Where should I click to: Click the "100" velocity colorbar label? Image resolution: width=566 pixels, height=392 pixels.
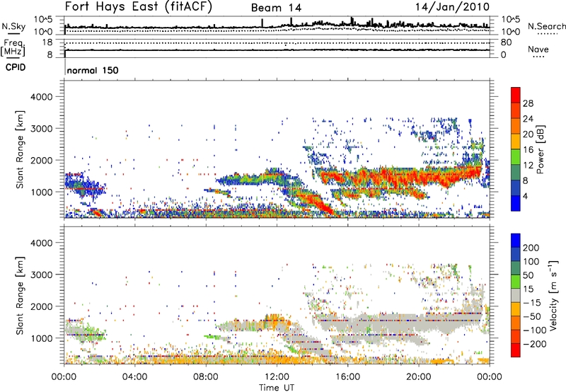point(531,261)
